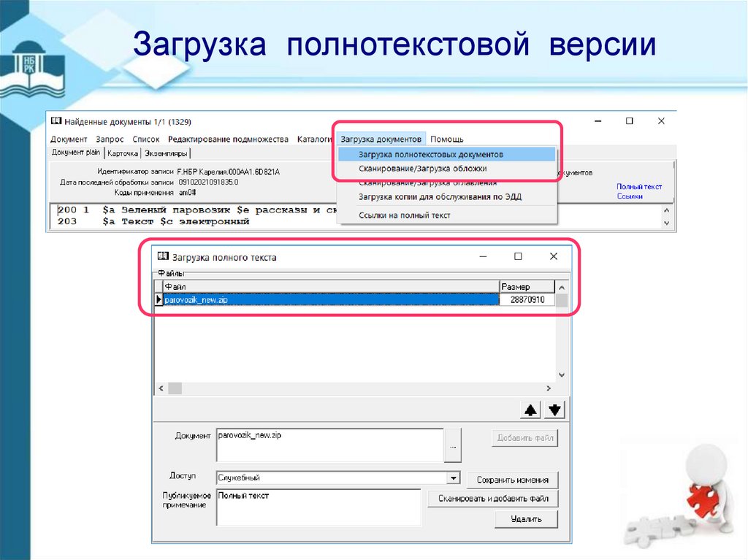
Task: Click file list scroll right arrow
Action: click(x=549, y=388)
